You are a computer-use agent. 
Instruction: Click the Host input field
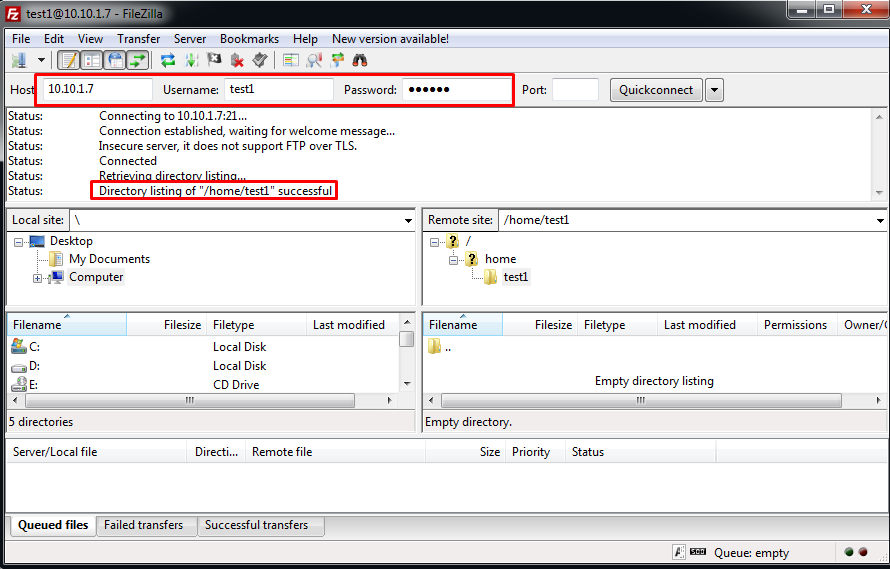pos(98,89)
